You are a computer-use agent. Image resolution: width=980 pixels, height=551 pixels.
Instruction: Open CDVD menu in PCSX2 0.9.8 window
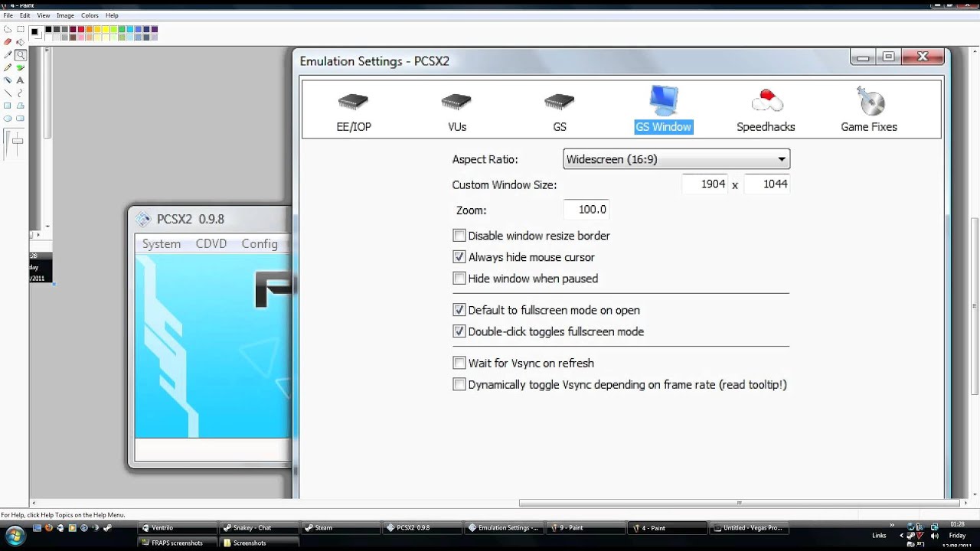(x=211, y=243)
